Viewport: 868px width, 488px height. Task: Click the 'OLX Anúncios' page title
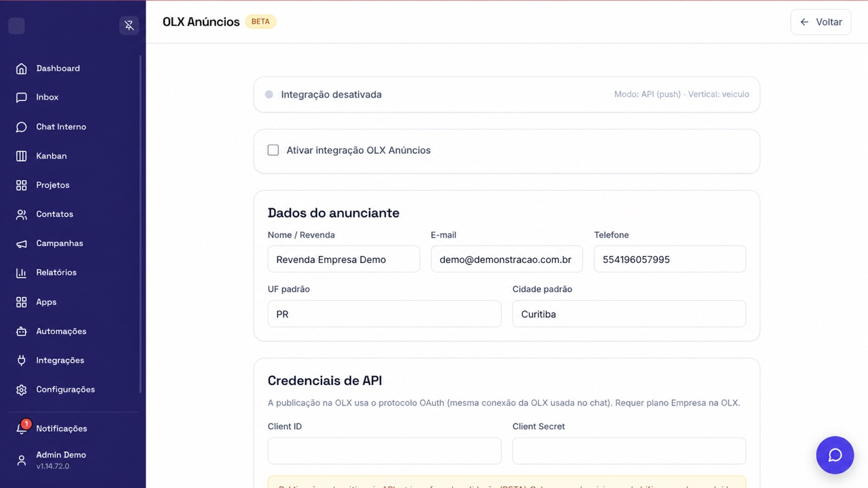click(x=201, y=22)
